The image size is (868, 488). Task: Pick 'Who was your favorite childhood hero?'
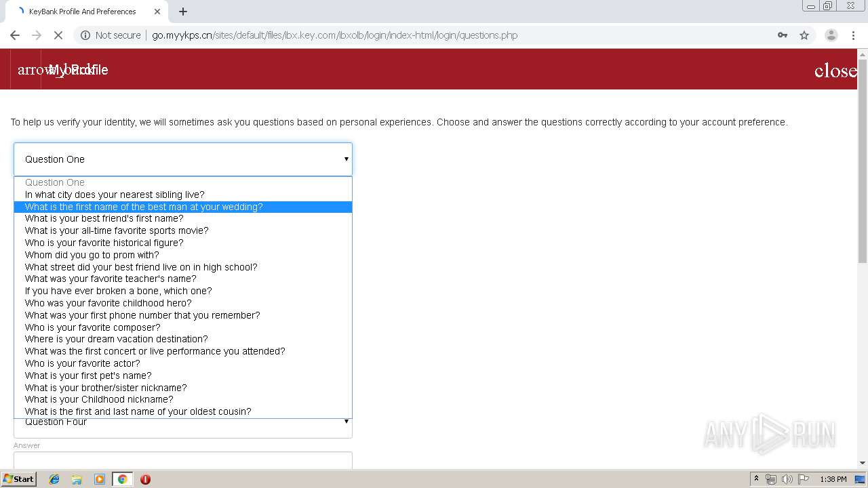[183, 303]
